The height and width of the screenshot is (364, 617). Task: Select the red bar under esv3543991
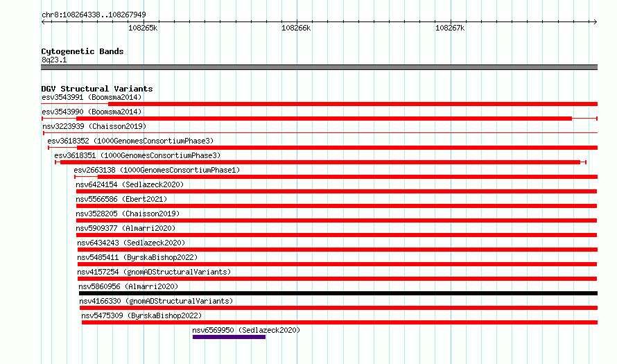click(x=353, y=104)
